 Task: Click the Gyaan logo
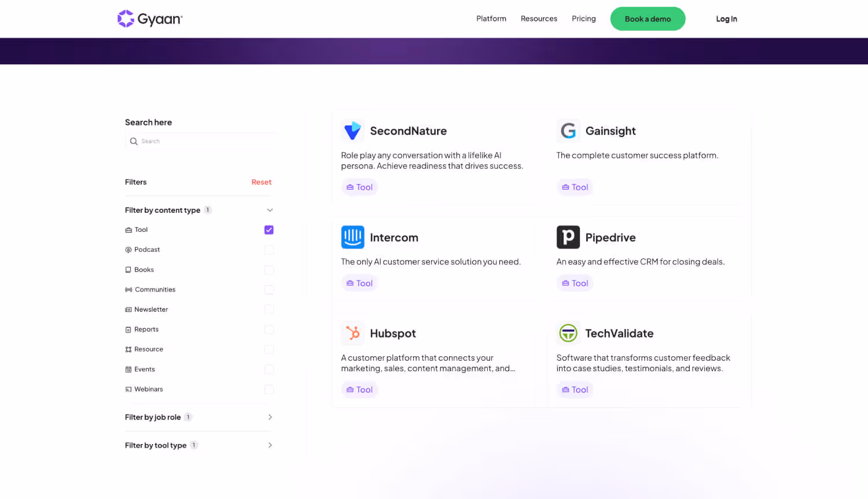click(150, 19)
